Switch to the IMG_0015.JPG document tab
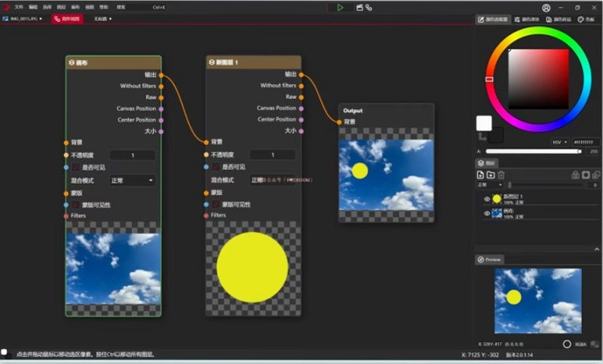603x364 pixels. tap(22, 18)
